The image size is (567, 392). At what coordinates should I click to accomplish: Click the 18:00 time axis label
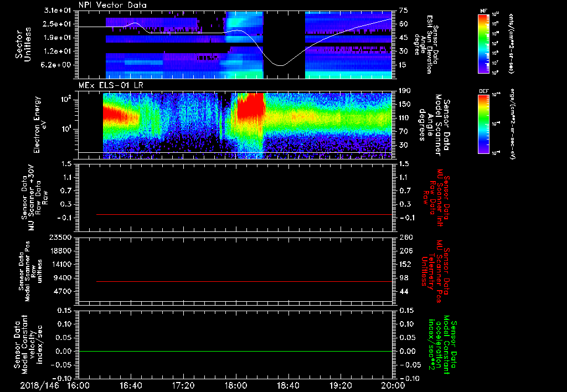[x=236, y=385]
